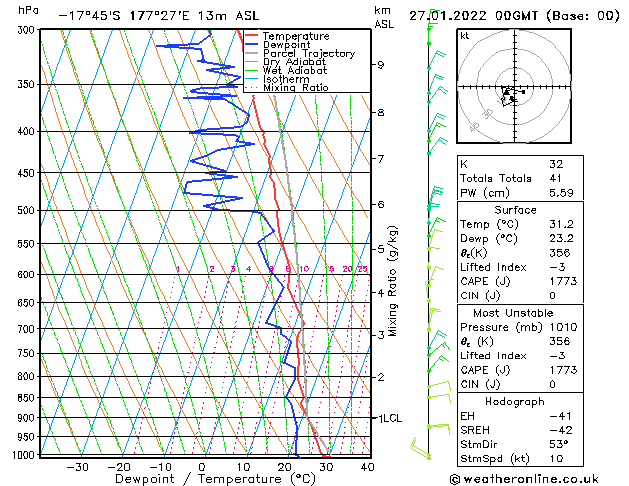
Task: Click the 850 hPa pressure axis label
Action: pyautogui.click(x=28, y=398)
